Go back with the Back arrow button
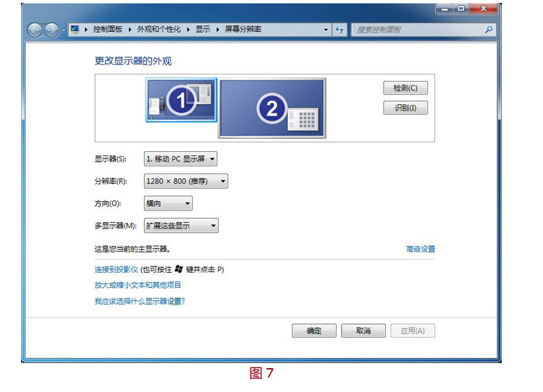The height and width of the screenshot is (392, 543). pyautogui.click(x=35, y=30)
